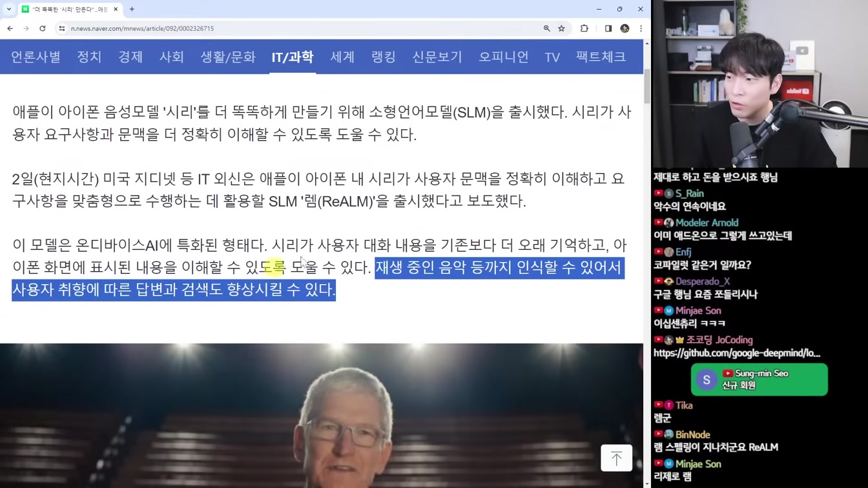The height and width of the screenshot is (488, 868).
Task: Open the 팩트체크 section
Action: 601,57
